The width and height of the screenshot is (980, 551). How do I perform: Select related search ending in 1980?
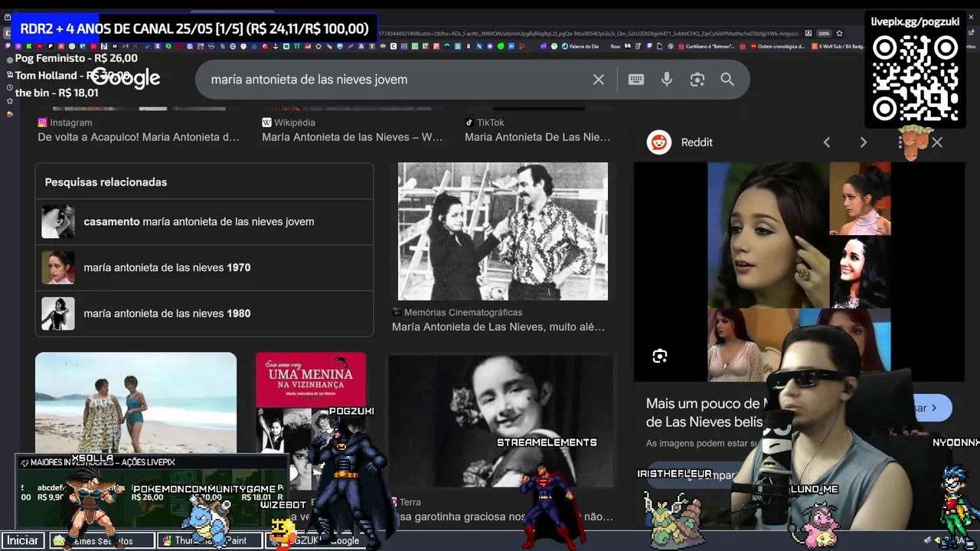(x=204, y=314)
